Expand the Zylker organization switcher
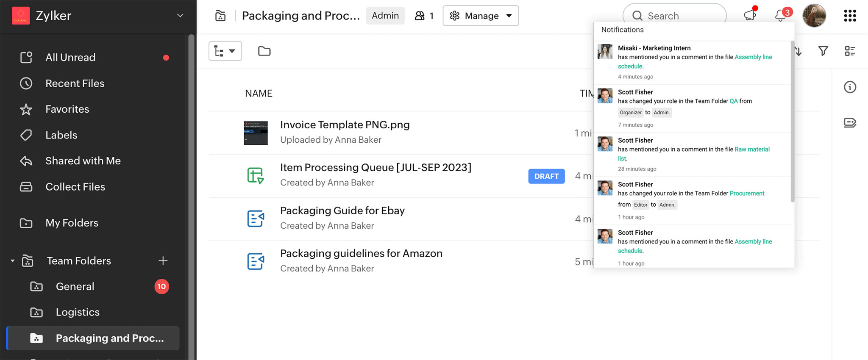The image size is (868, 360). pos(180,16)
